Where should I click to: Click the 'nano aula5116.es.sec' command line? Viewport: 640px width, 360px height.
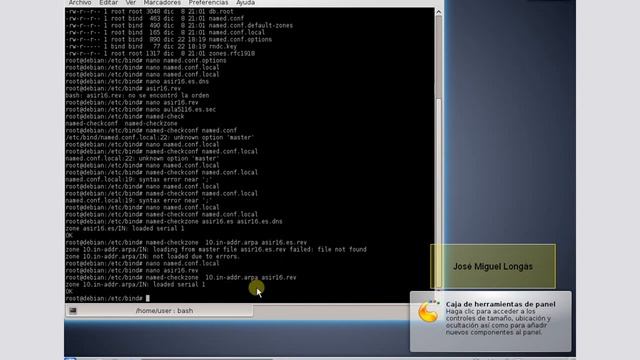click(140, 109)
